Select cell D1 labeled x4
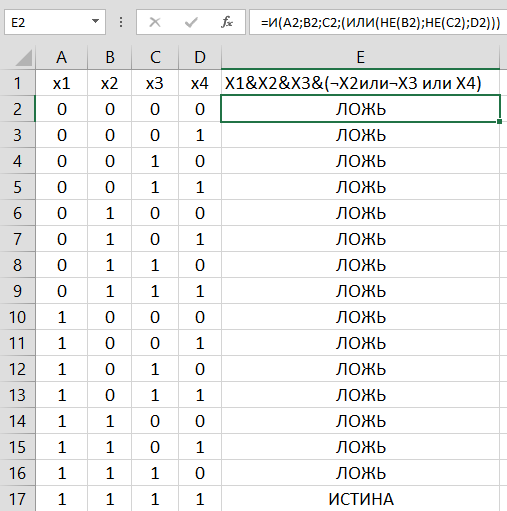 (x=200, y=83)
